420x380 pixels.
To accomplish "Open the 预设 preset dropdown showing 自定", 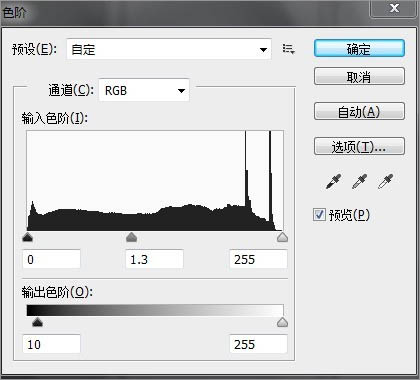I will pos(169,49).
